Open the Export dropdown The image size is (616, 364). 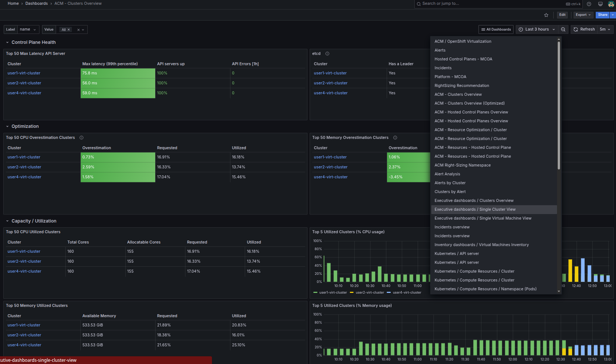(583, 15)
